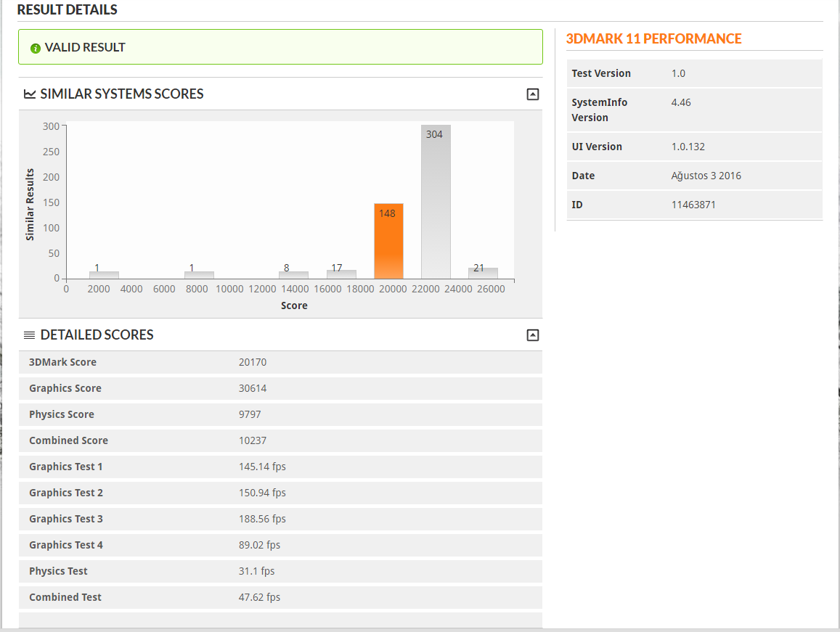Select the Graphics Score value 30614
Viewport: 840px width, 632px height.
[253, 389]
